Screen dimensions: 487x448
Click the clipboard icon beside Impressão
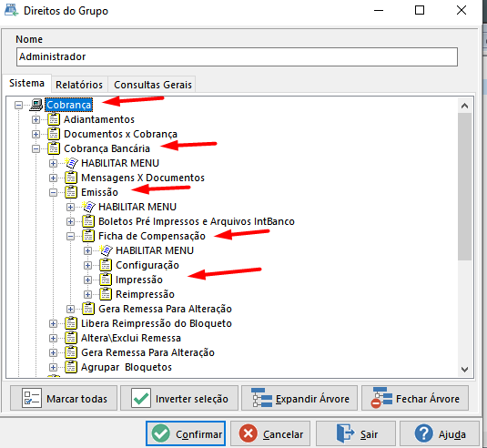pos(106,280)
